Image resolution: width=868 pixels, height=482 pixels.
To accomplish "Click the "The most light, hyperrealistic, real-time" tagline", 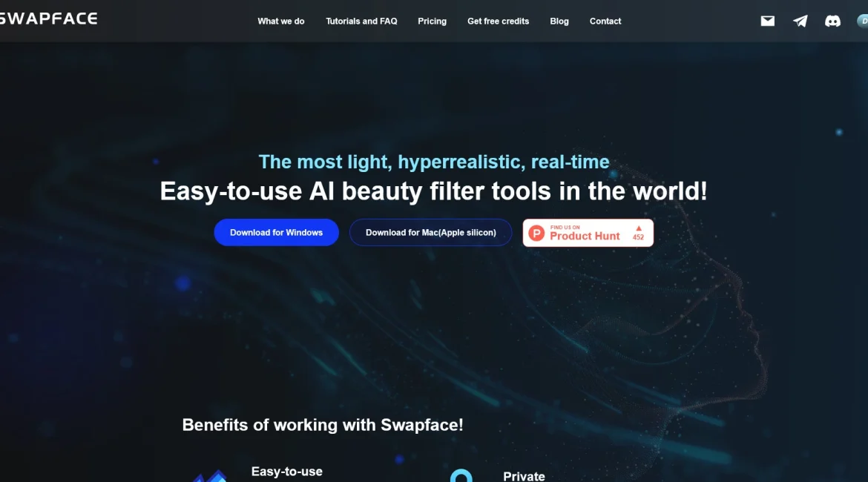I will click(434, 162).
